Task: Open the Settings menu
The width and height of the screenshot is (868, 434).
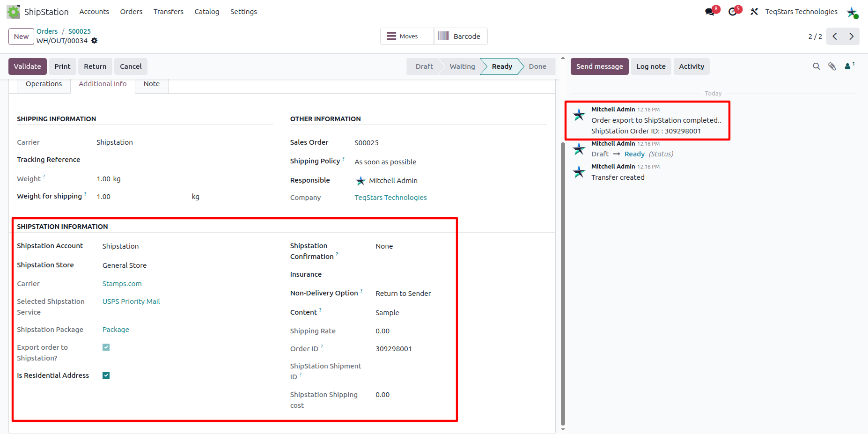Action: (x=243, y=12)
